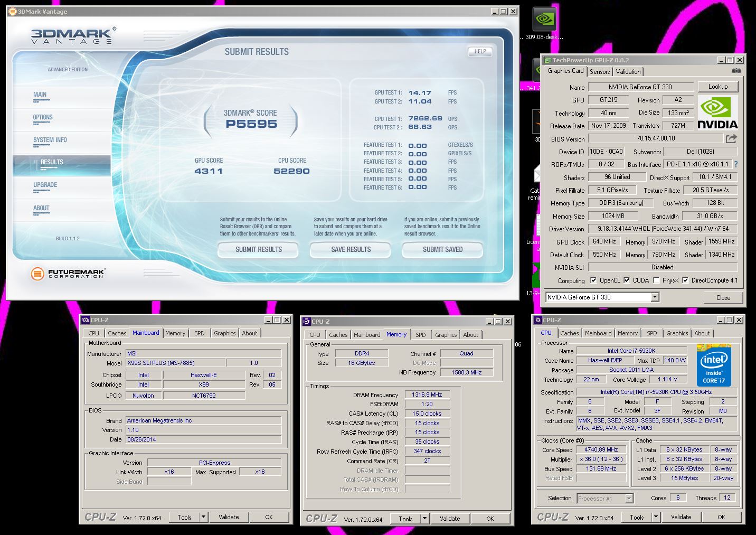Click the GPU-Z screenshot camera icon
The image size is (756, 535).
[x=736, y=71]
